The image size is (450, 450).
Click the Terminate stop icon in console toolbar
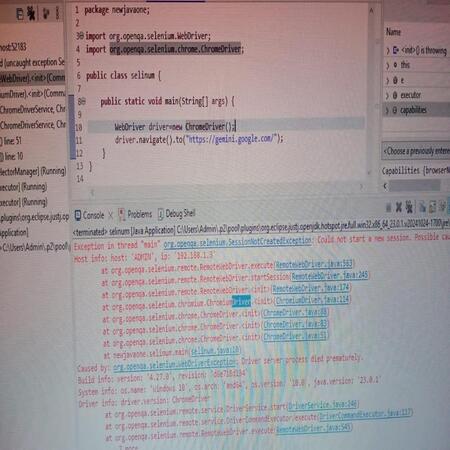388,208
